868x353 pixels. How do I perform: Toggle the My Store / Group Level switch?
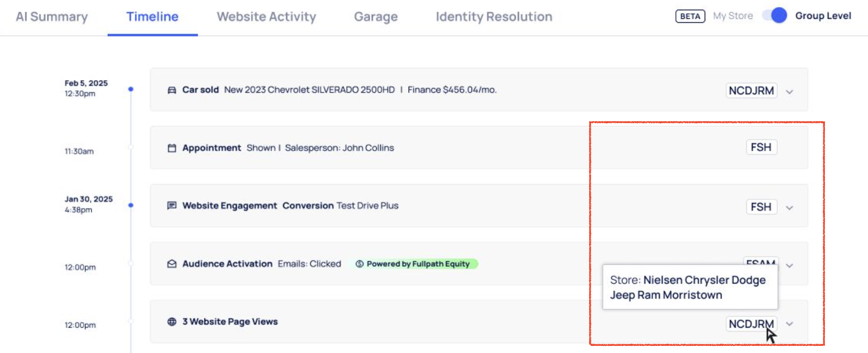(x=774, y=16)
